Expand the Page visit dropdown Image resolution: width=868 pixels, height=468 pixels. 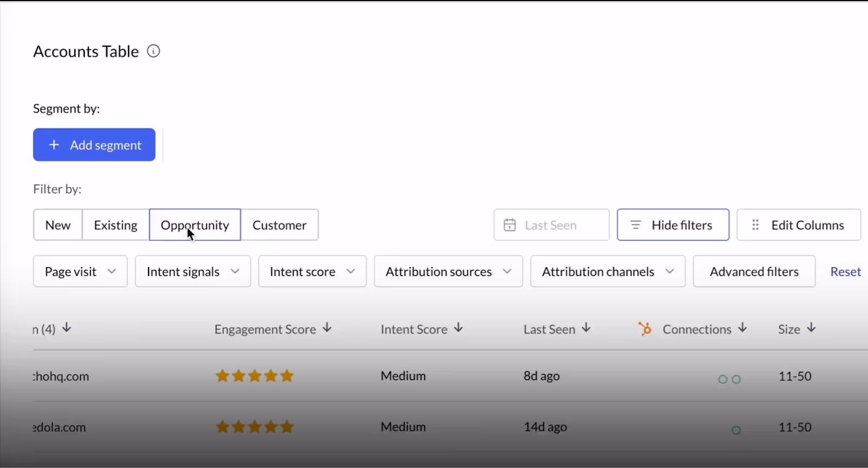point(80,271)
